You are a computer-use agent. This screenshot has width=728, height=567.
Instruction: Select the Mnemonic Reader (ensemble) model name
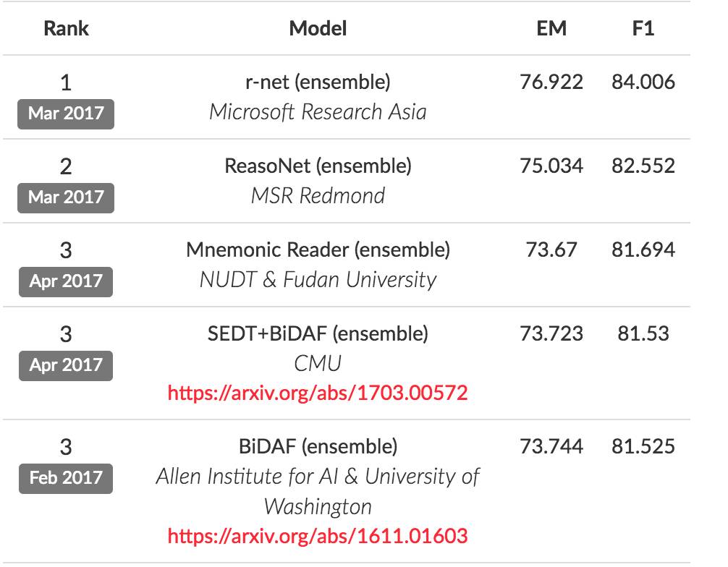[x=318, y=250]
